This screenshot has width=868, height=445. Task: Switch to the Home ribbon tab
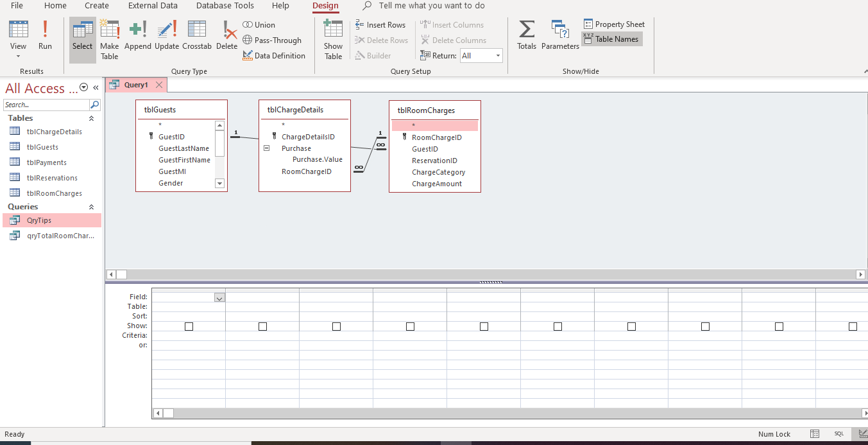[56, 6]
